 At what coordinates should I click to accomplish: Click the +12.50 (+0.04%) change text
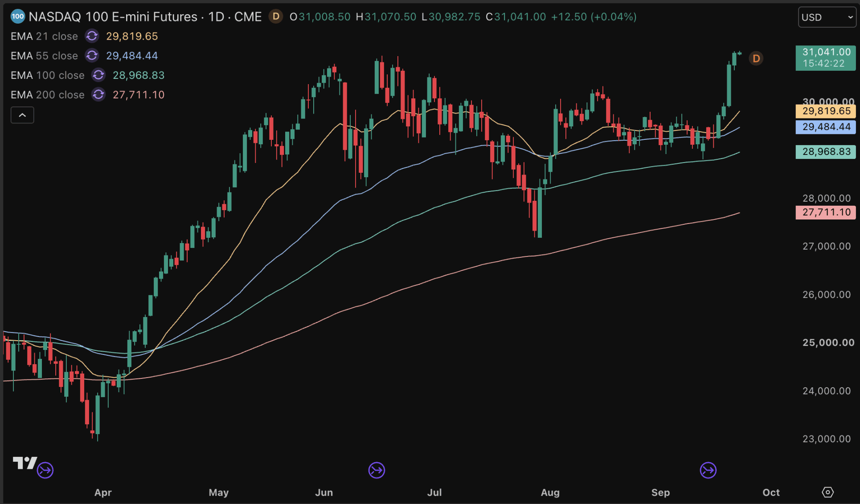pos(594,17)
